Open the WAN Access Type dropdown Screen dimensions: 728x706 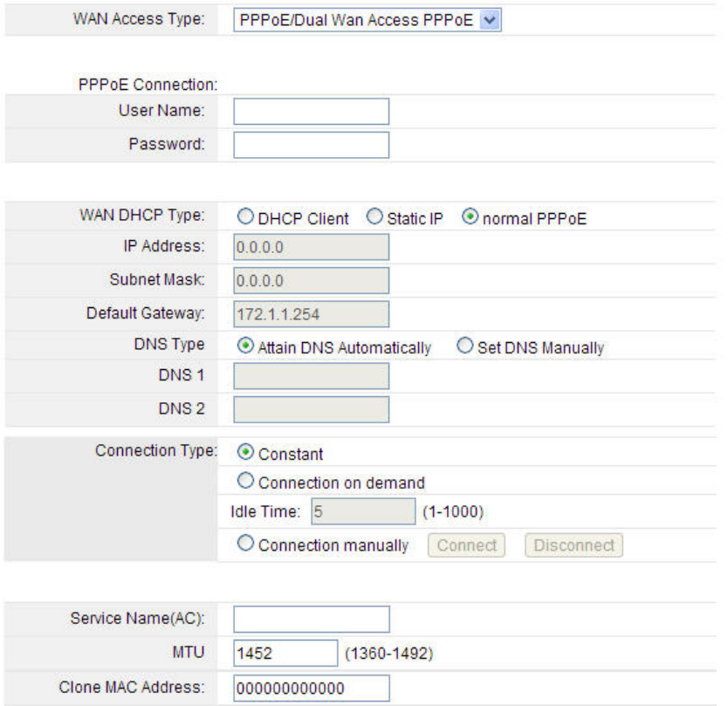point(367,20)
